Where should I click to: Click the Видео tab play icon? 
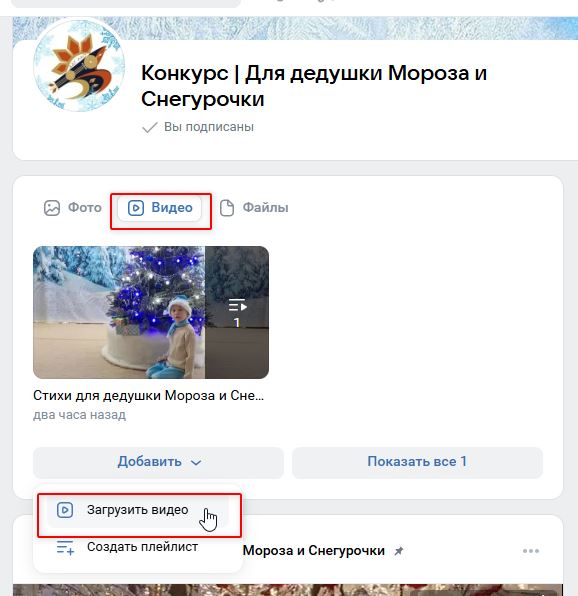click(x=136, y=208)
